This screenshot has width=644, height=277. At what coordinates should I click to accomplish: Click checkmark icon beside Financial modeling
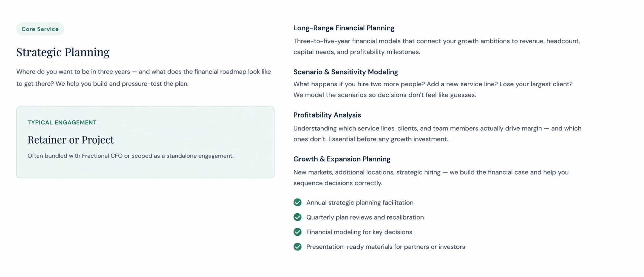[297, 232]
